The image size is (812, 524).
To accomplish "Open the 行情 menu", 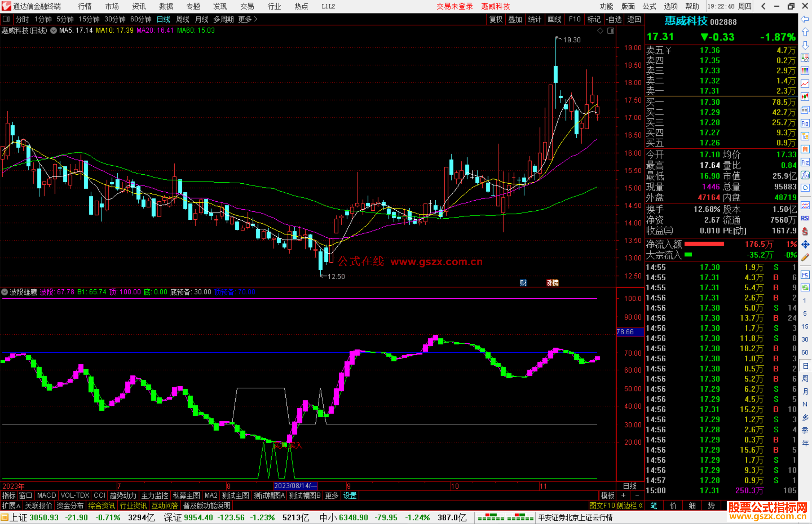I will [x=85, y=6].
